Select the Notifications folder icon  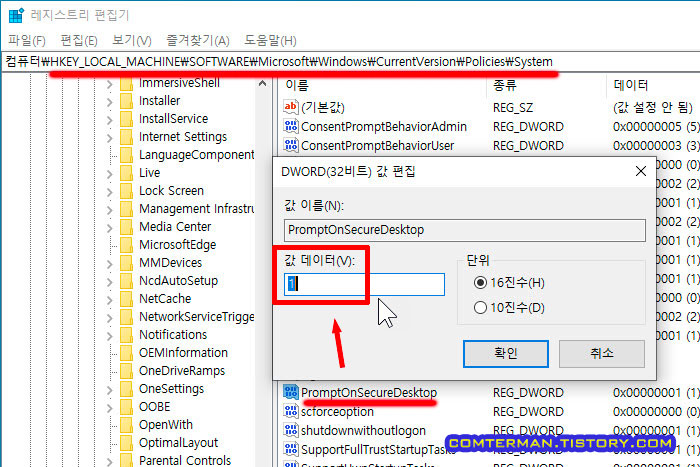pos(126,335)
